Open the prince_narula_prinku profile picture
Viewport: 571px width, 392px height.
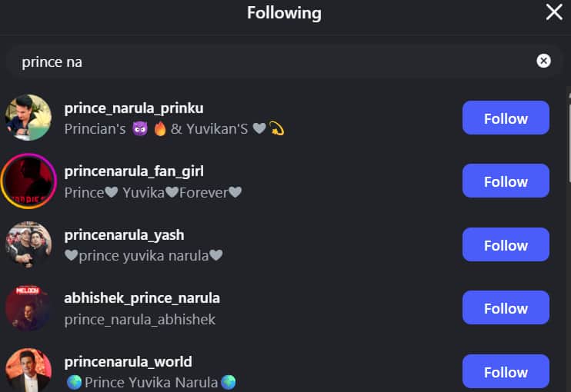tap(28, 118)
